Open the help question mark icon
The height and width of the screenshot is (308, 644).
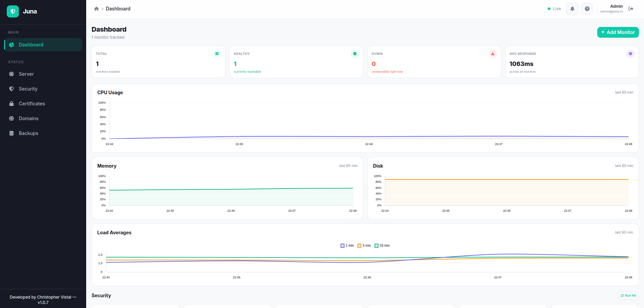(x=587, y=9)
